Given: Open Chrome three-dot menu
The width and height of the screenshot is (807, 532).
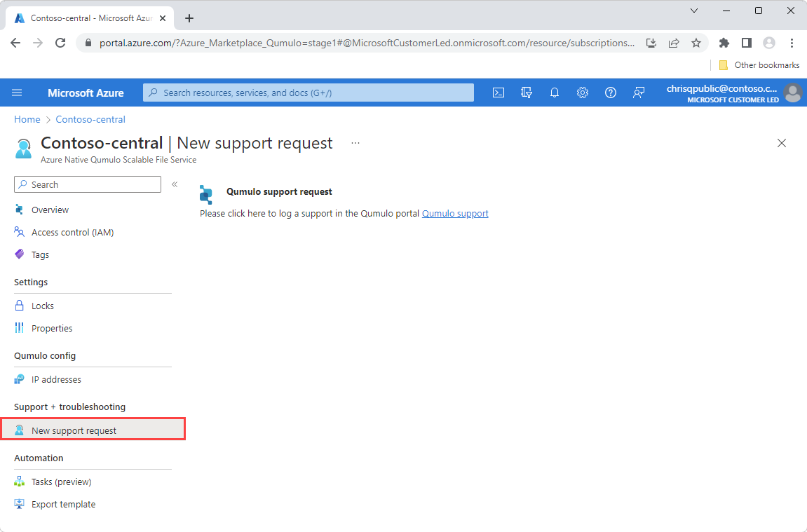Looking at the screenshot, I should [x=792, y=43].
